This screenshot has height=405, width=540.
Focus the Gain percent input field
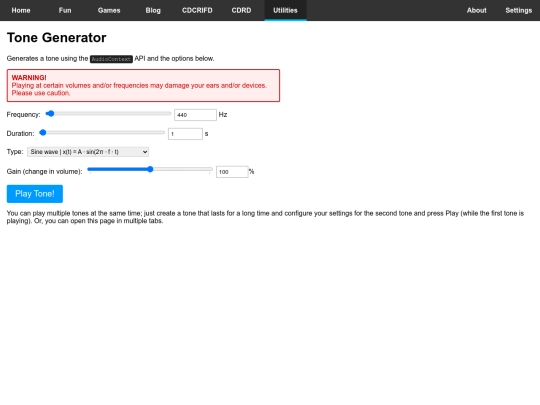tap(232, 172)
